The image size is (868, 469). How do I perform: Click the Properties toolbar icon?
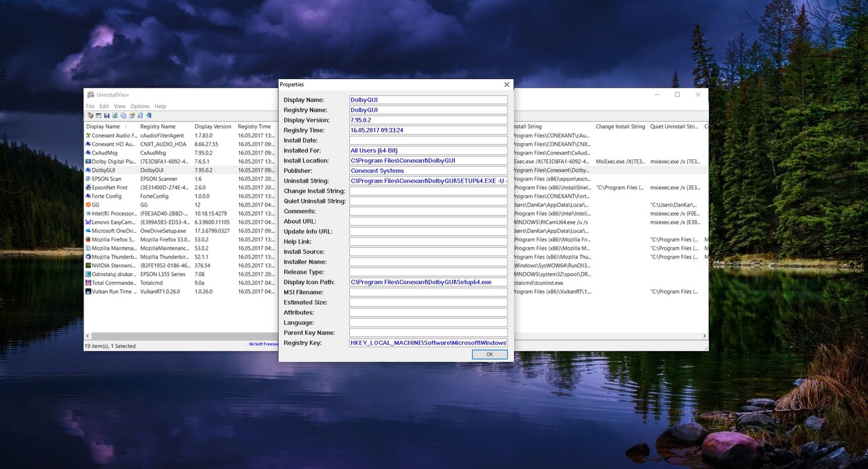(132, 115)
